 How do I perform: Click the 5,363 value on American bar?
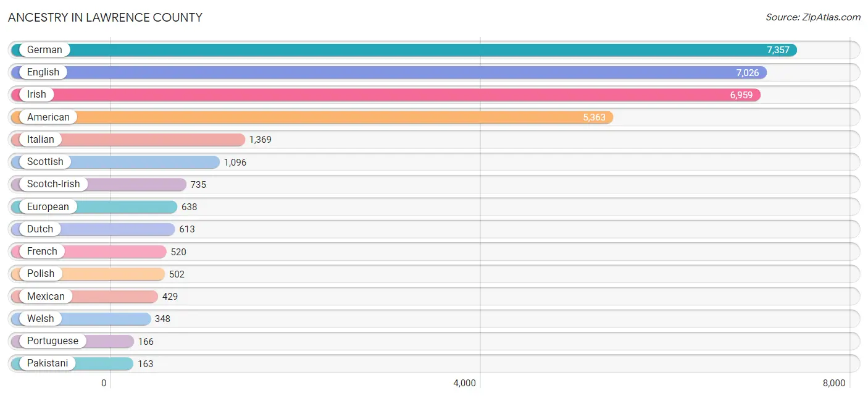[594, 117]
